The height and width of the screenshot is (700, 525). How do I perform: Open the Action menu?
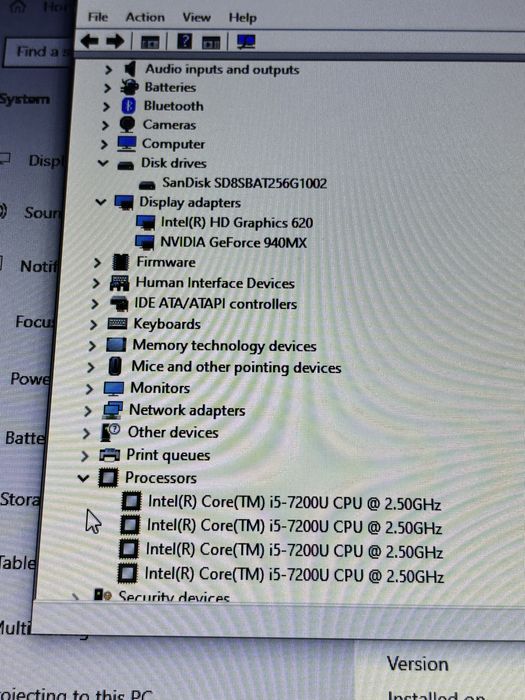pos(145,17)
